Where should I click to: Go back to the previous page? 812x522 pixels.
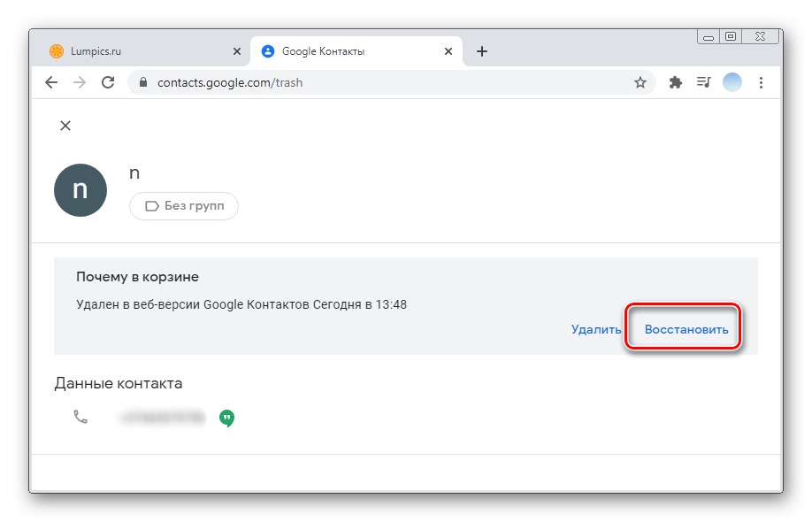point(51,82)
